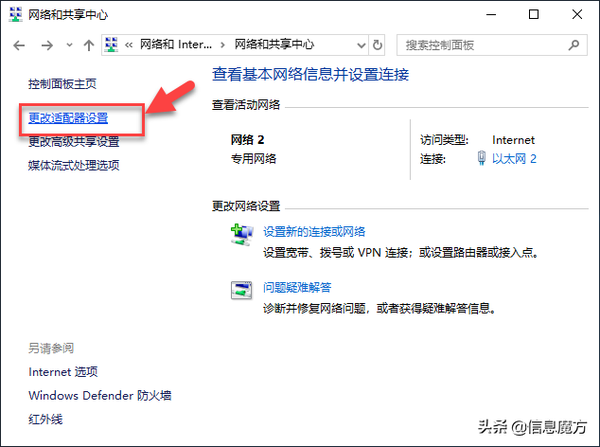600x447 pixels.
Task: Click the forward navigation arrow
Action: 47,46
